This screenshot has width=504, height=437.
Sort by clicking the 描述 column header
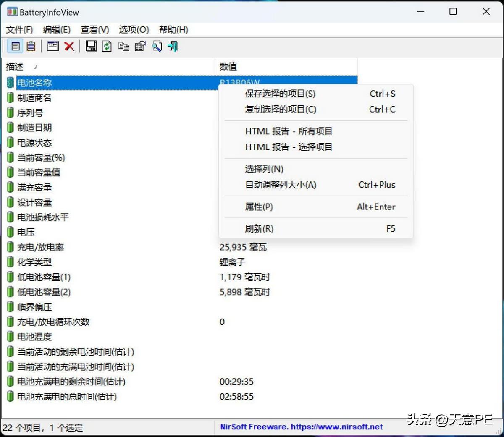point(14,66)
